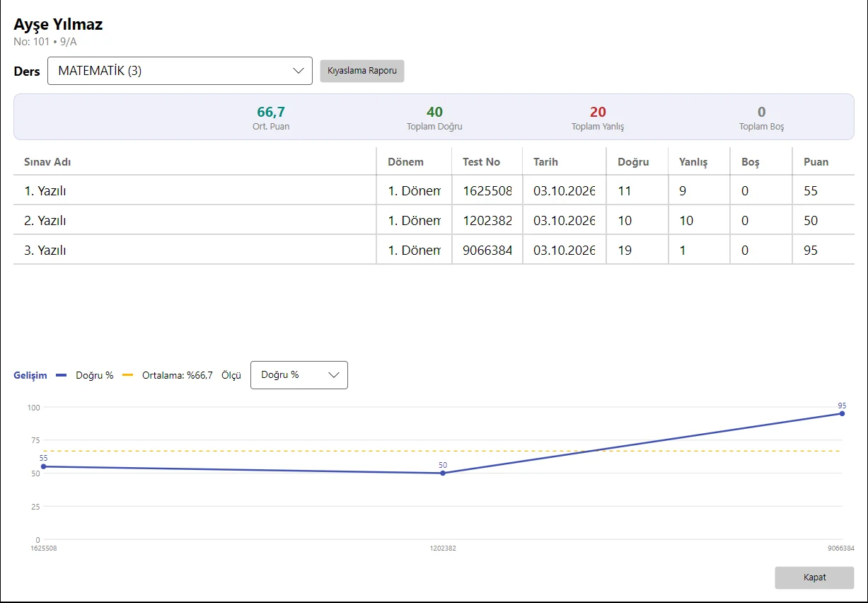Click test number 1202382 in the table

click(487, 221)
